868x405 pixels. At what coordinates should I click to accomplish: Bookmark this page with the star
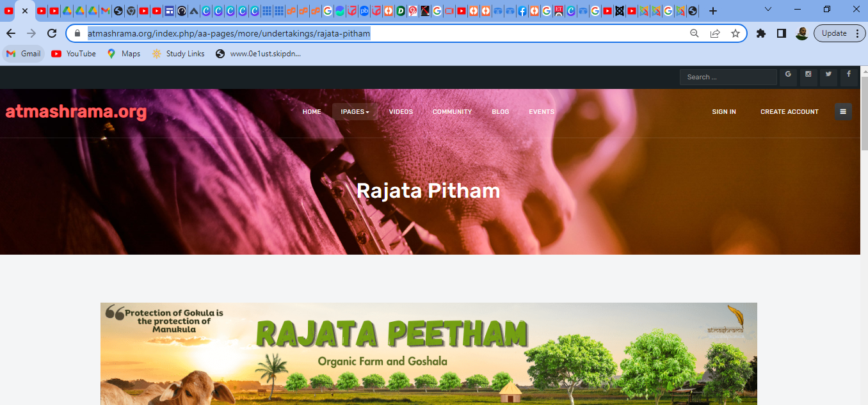(x=735, y=33)
